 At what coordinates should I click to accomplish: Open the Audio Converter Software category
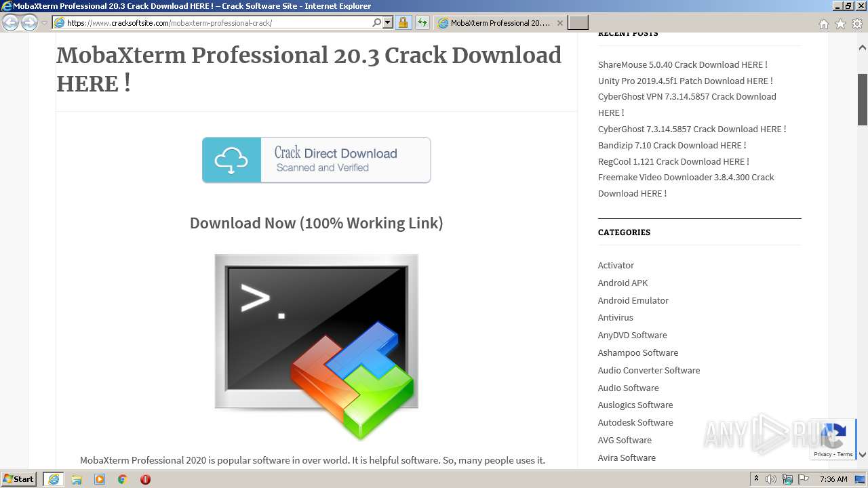coord(649,370)
